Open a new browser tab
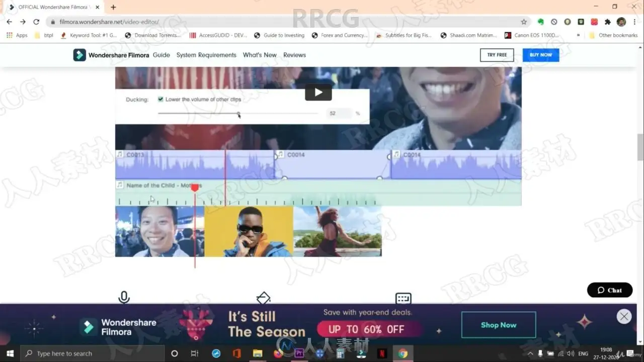Image resolution: width=644 pixels, height=362 pixels. pos(113,7)
